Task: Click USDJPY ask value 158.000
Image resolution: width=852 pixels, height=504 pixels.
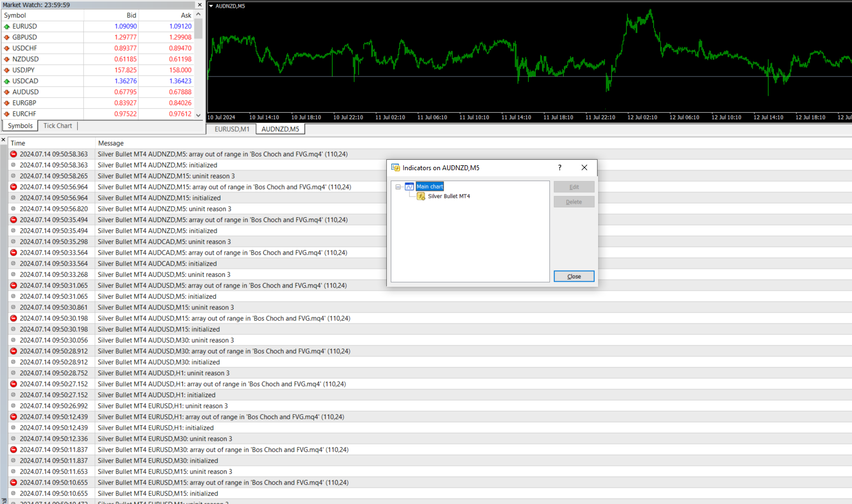Action: pos(180,70)
